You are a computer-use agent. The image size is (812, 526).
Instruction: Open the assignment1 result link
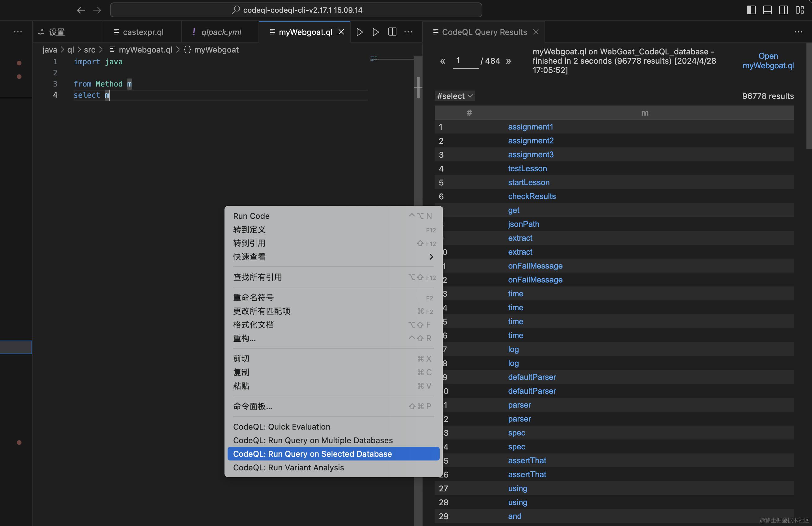point(530,127)
